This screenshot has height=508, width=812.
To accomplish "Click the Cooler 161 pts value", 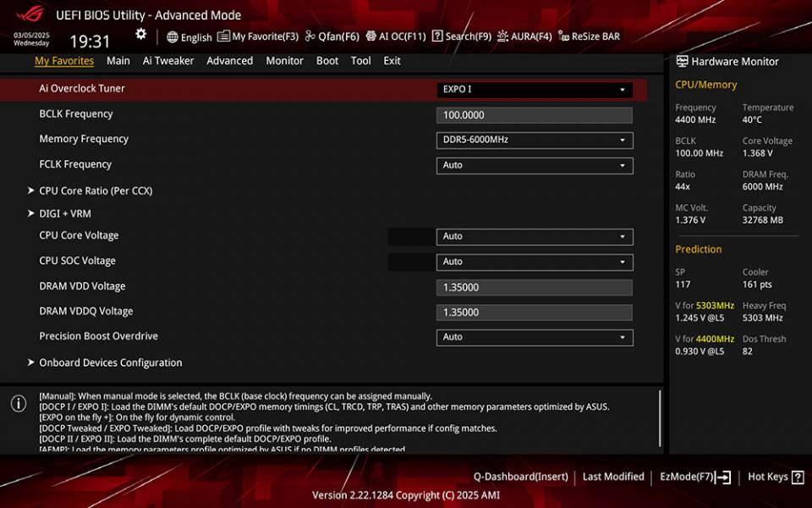I will pos(757,284).
